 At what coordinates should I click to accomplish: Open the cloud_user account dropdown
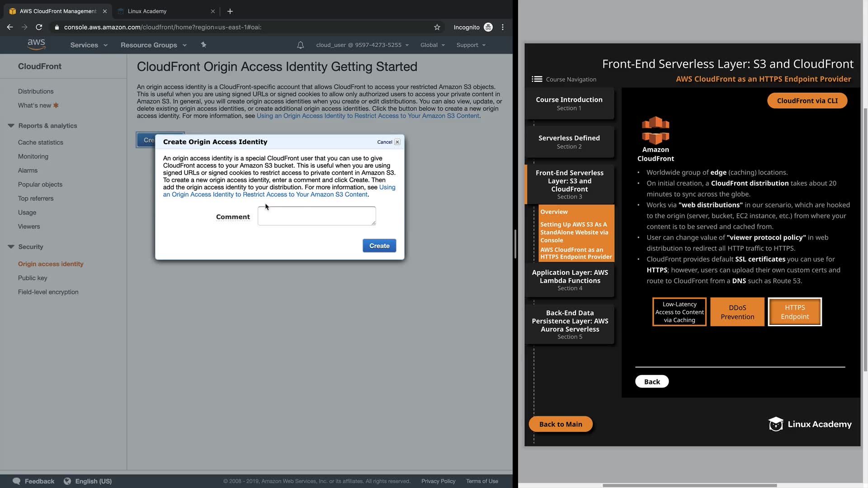tap(362, 45)
